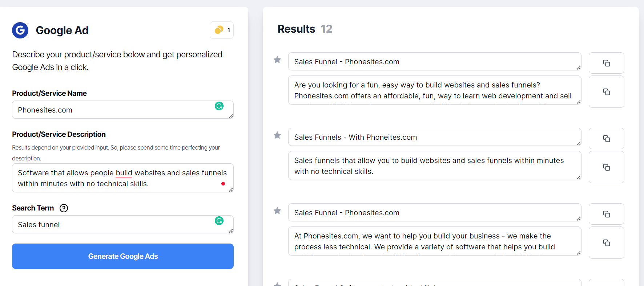
Task: Edit the Product/Service Description text
Action: pyautogui.click(x=120, y=178)
